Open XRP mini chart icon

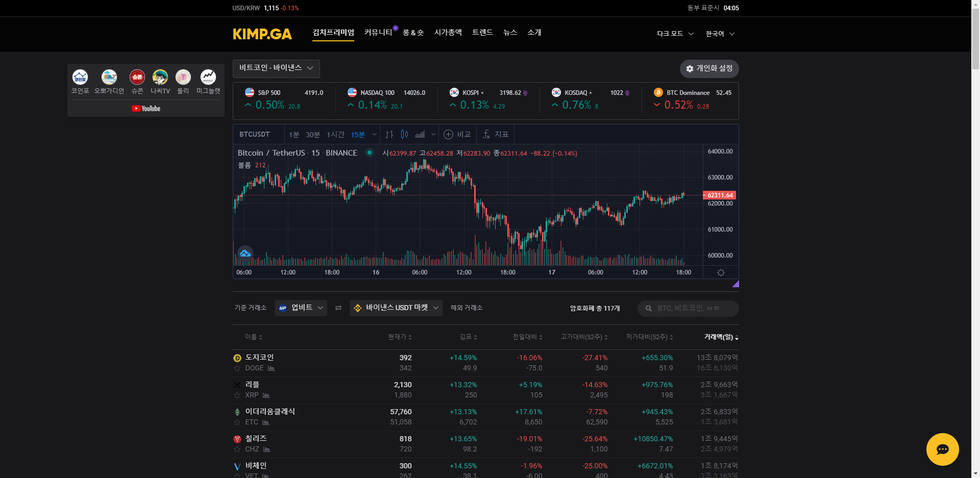[266, 395]
